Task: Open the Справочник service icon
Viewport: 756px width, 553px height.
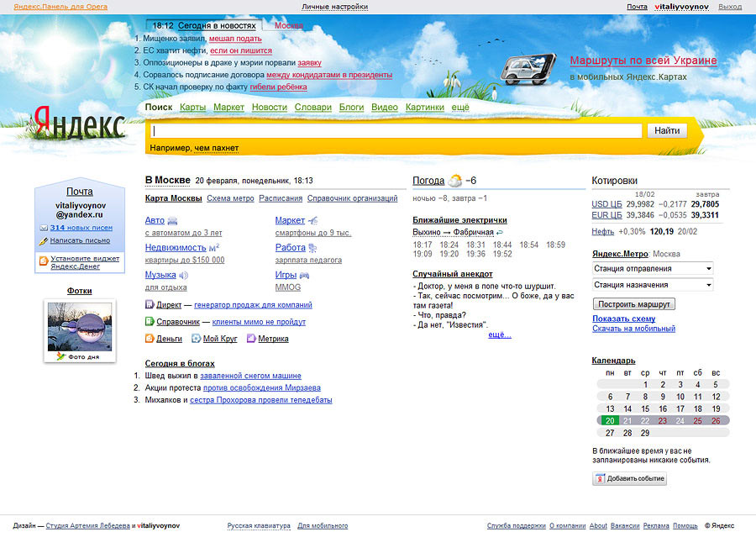Action: pyautogui.click(x=150, y=322)
